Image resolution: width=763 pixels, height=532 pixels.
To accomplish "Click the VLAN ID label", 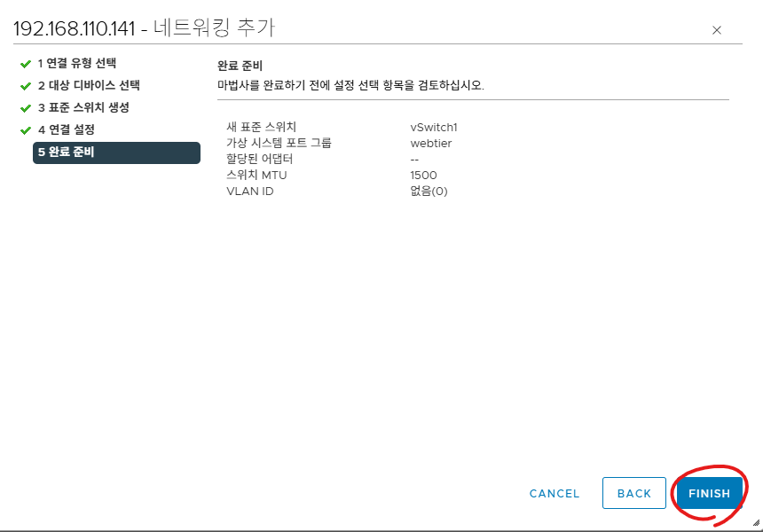I will [x=249, y=192].
